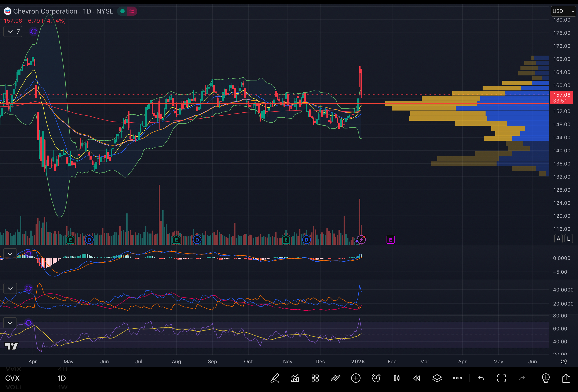Open the drawing tools pencil icon

pyautogui.click(x=275, y=378)
